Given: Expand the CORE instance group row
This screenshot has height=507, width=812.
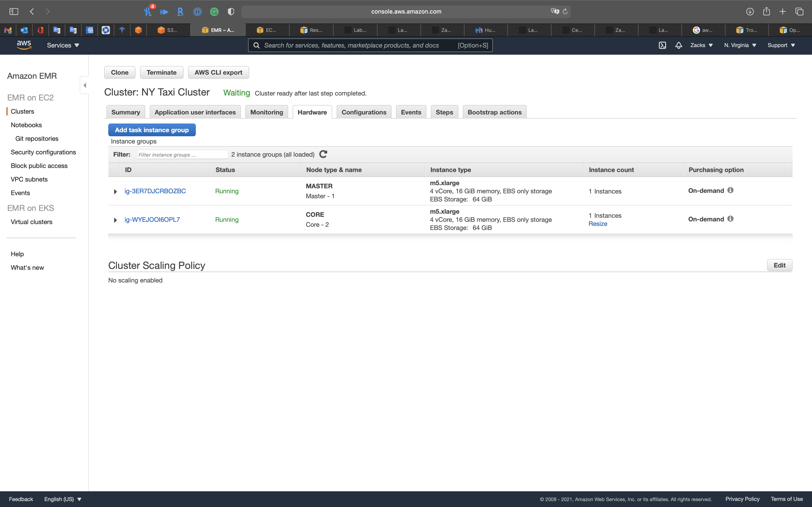Looking at the screenshot, I should pos(115,220).
